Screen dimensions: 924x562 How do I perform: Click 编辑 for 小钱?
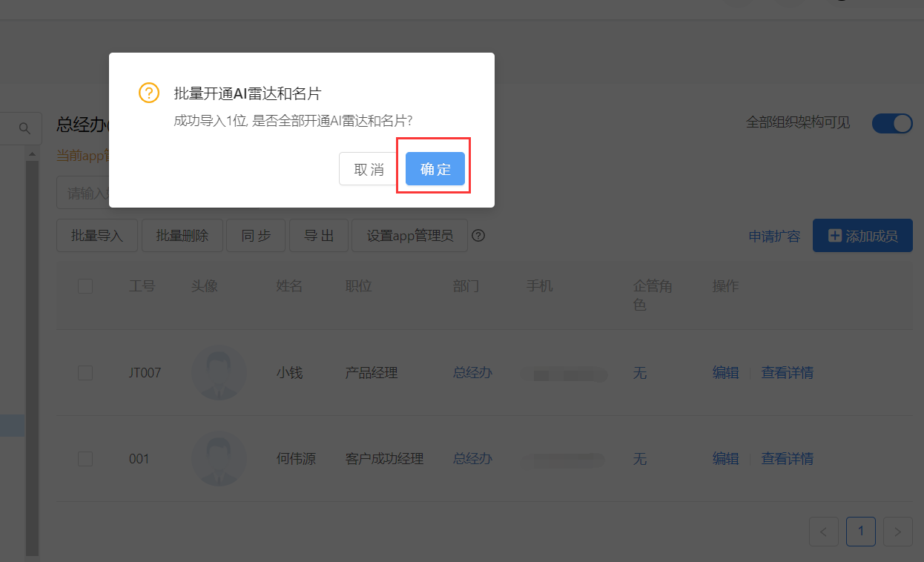725,373
